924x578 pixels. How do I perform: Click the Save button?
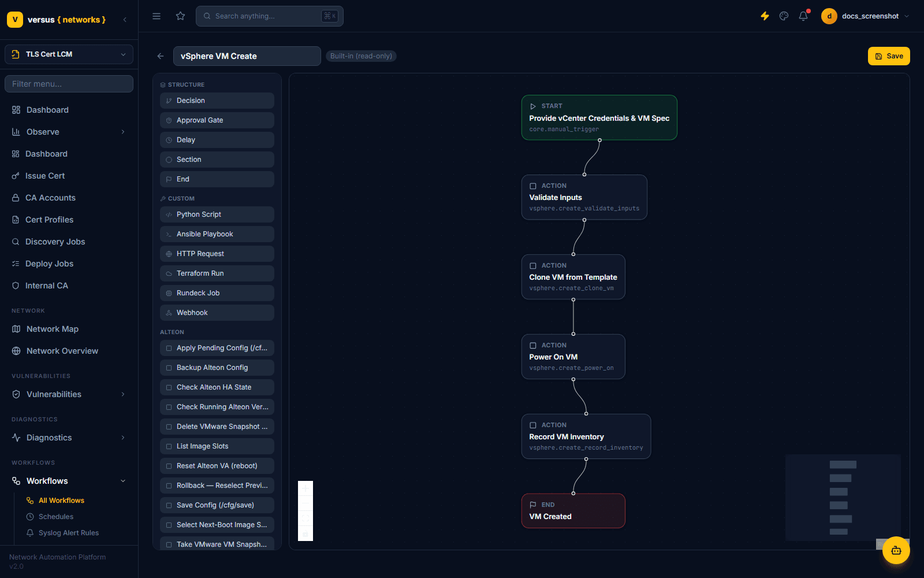(x=889, y=56)
